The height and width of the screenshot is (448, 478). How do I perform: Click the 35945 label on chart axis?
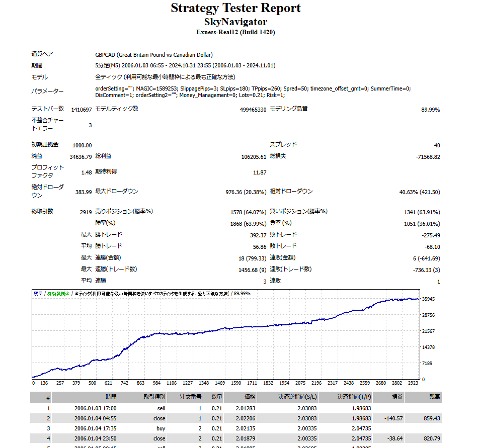click(429, 299)
